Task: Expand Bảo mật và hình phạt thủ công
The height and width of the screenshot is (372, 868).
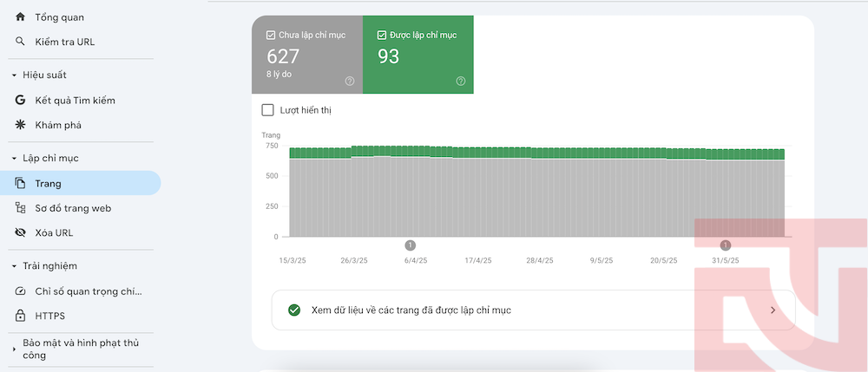Action: click(15, 349)
